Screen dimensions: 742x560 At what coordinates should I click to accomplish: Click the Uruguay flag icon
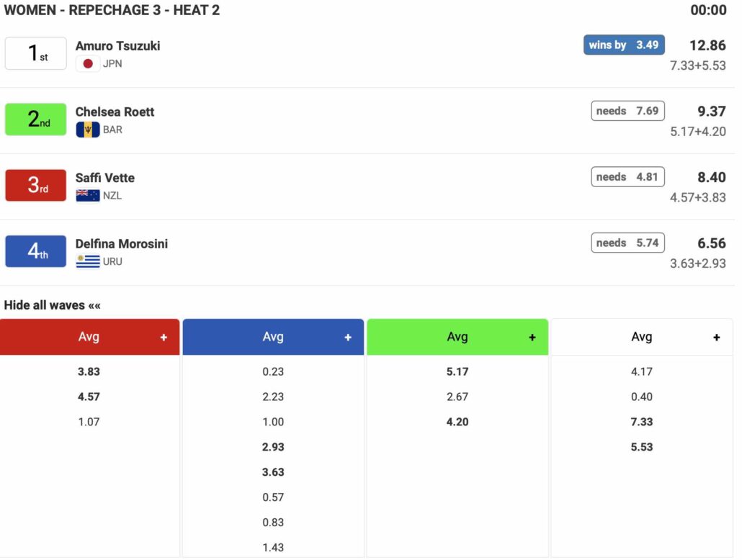pos(88,261)
